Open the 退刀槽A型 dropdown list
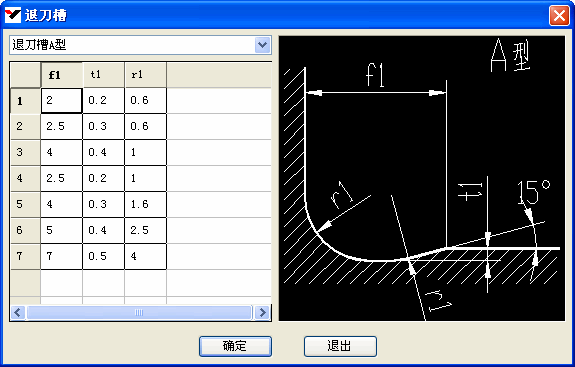The width and height of the screenshot is (575, 367). 263,45
